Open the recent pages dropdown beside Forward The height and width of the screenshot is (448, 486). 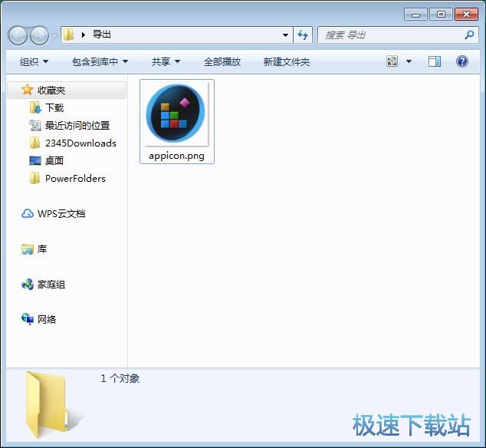(54, 36)
